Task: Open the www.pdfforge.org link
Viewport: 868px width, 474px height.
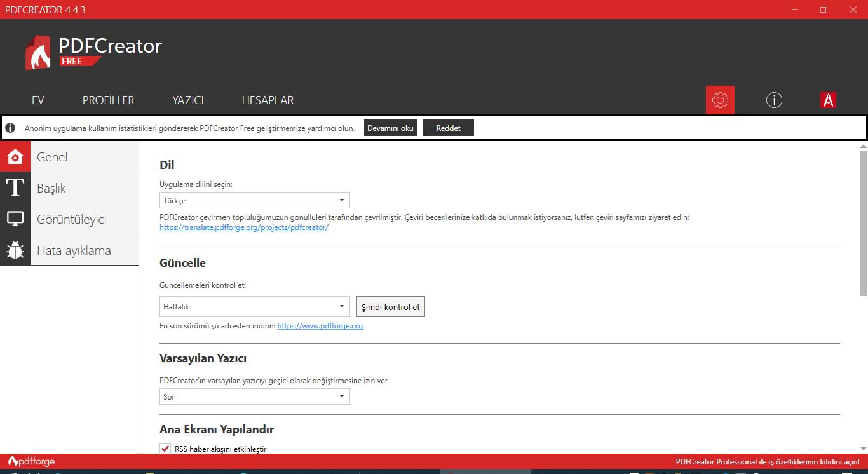Action: pos(320,326)
